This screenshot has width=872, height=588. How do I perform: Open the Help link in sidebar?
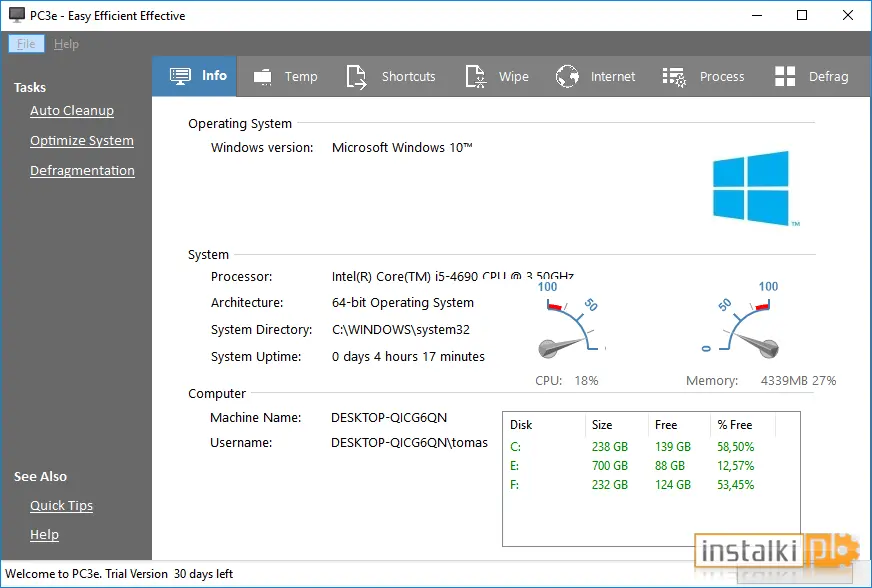(x=44, y=535)
